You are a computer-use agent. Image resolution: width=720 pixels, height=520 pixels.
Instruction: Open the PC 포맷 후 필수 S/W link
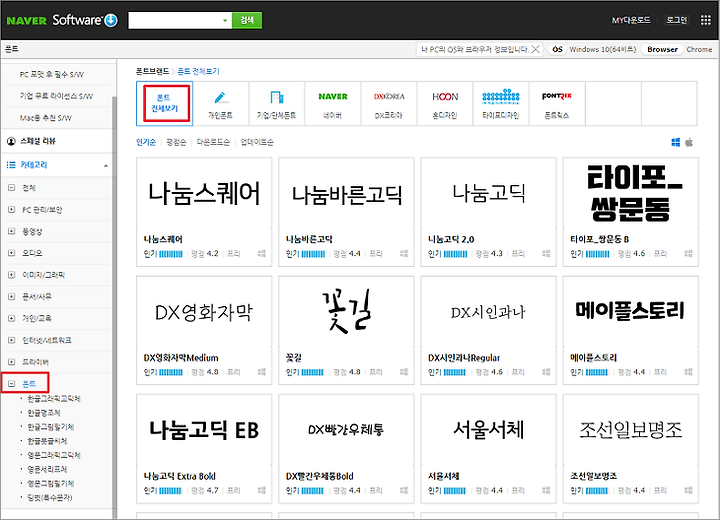pyautogui.click(x=51, y=74)
